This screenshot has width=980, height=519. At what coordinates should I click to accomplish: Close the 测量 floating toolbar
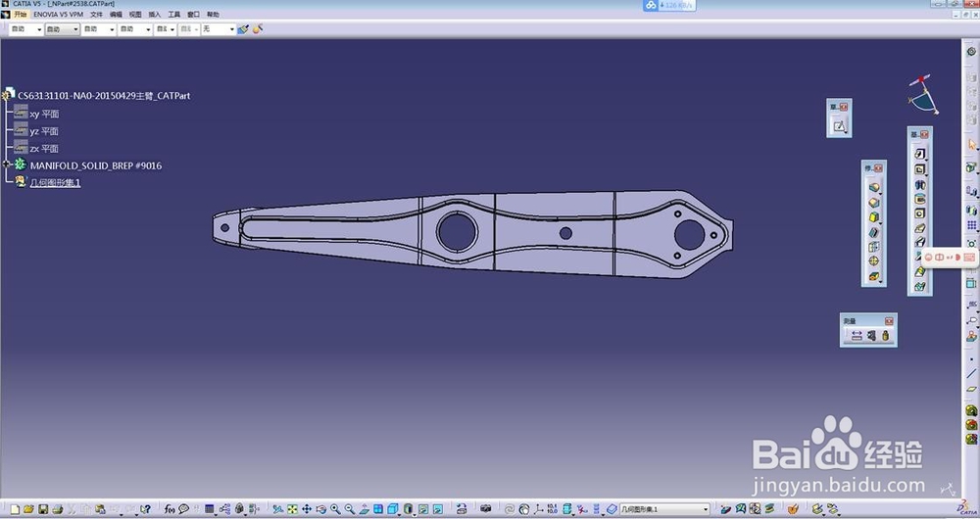point(889,321)
